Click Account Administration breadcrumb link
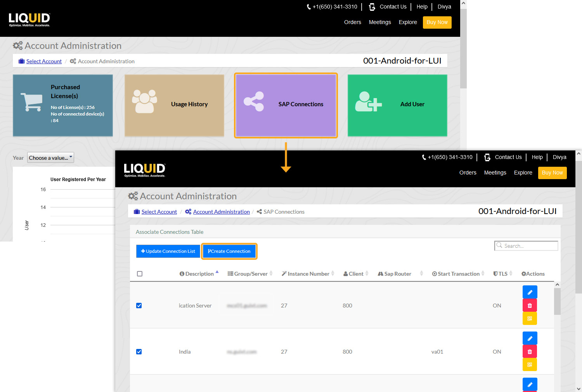 (x=221, y=212)
